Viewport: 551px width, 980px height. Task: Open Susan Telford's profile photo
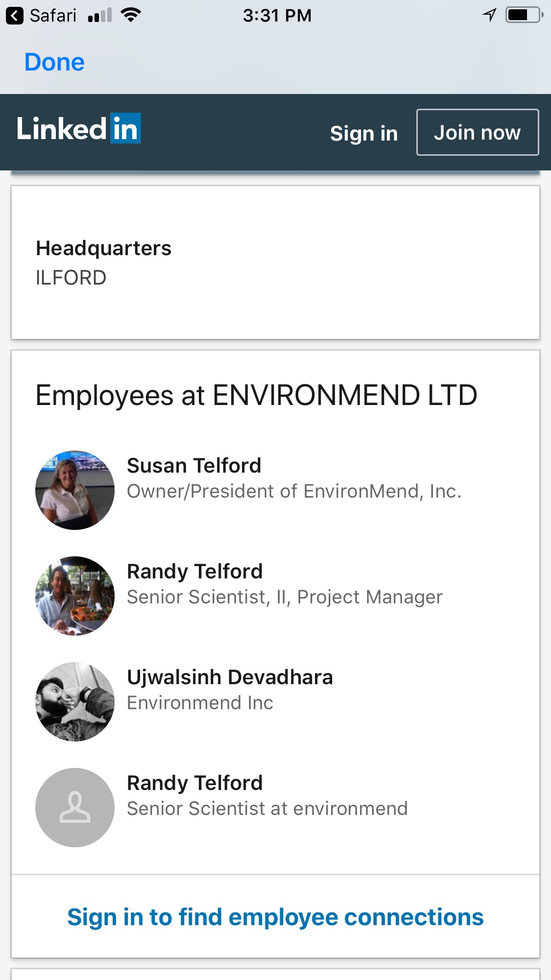point(75,490)
